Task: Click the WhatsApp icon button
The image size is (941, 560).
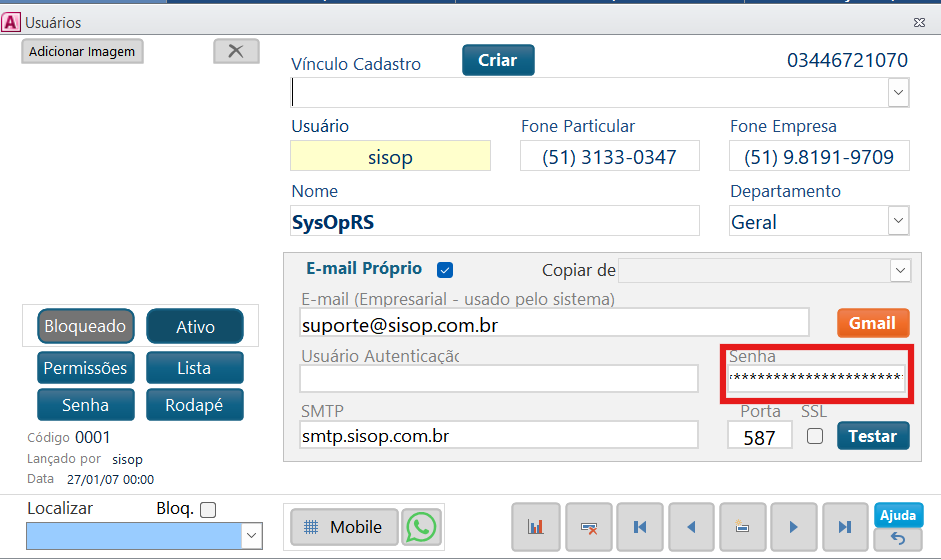Action: click(422, 527)
